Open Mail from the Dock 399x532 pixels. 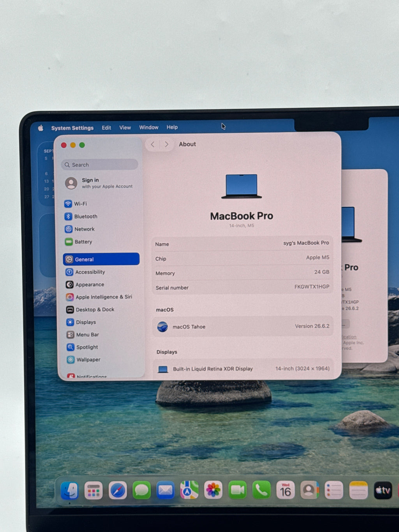(166, 490)
